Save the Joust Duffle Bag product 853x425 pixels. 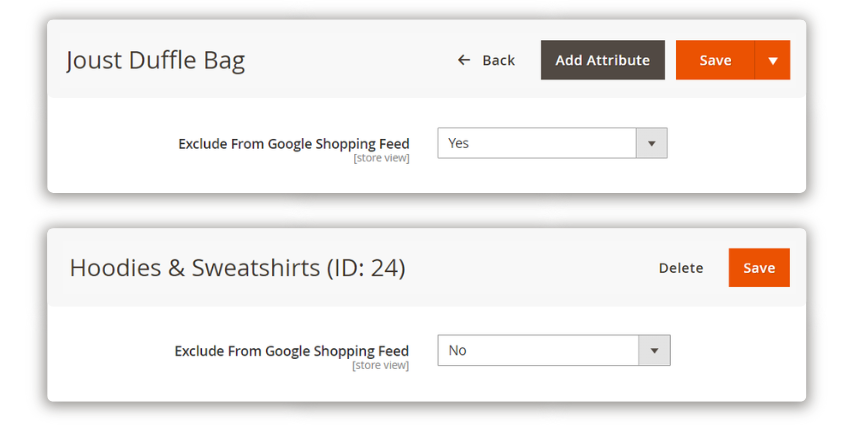715,60
